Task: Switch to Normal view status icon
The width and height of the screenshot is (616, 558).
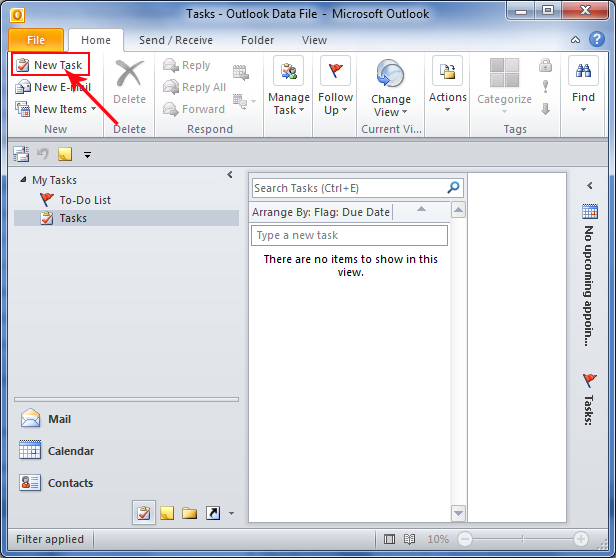Action: 389,539
